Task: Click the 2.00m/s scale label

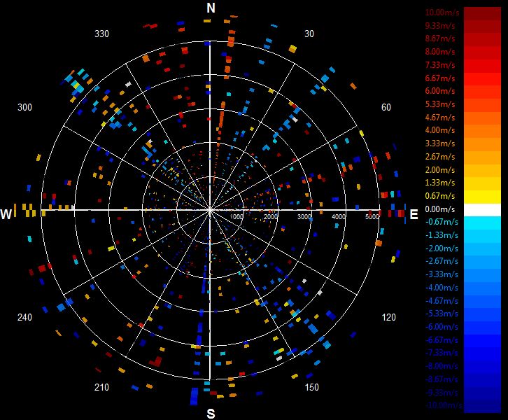Action: coord(440,170)
